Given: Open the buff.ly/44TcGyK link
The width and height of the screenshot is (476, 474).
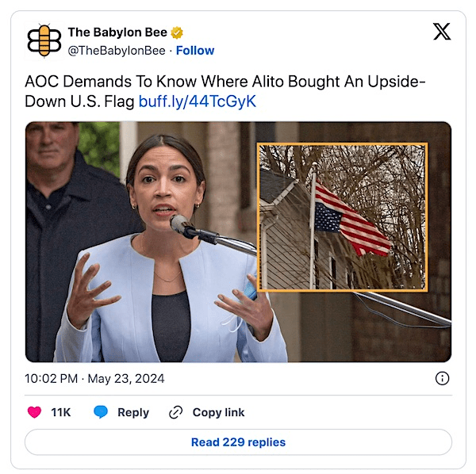Looking at the screenshot, I should 198,101.
